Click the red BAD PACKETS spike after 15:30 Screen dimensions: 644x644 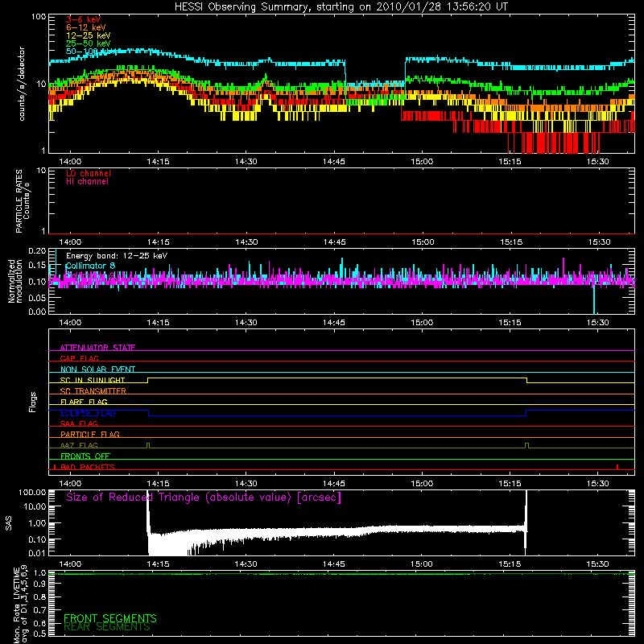617,467
